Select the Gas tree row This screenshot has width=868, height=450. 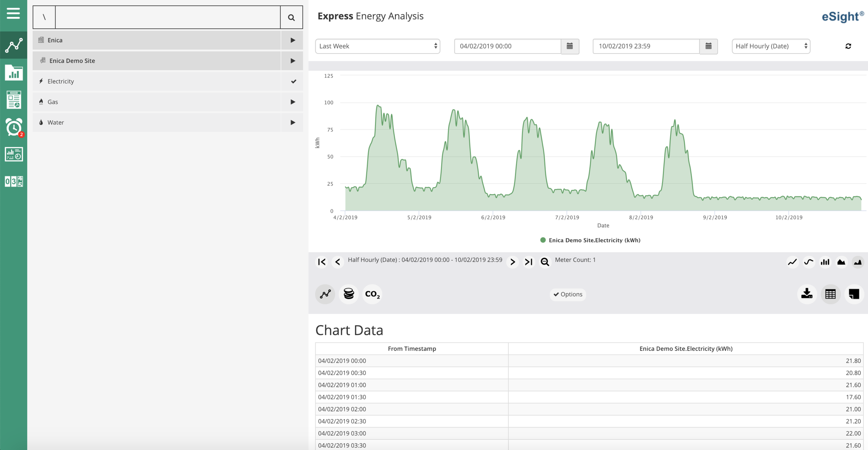click(x=157, y=102)
